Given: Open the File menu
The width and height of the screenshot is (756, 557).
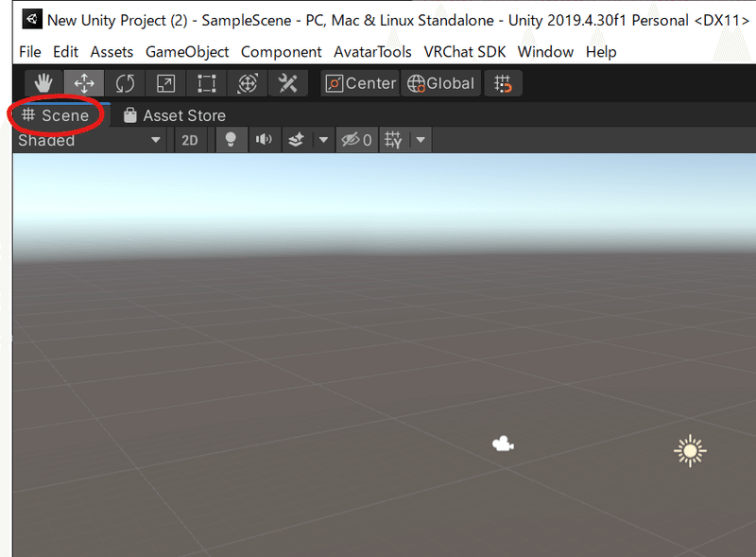Looking at the screenshot, I should click(30, 52).
